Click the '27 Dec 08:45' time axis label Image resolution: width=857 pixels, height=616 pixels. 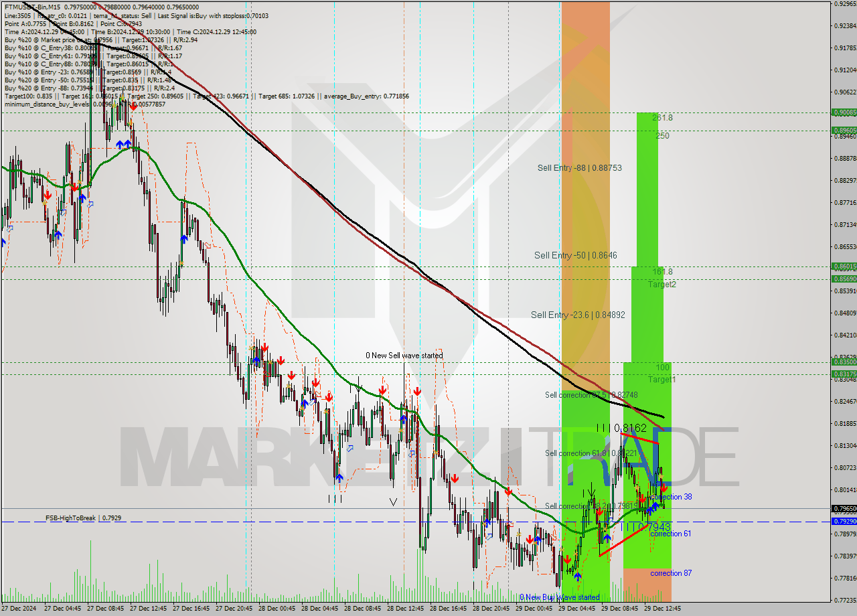pos(105,609)
